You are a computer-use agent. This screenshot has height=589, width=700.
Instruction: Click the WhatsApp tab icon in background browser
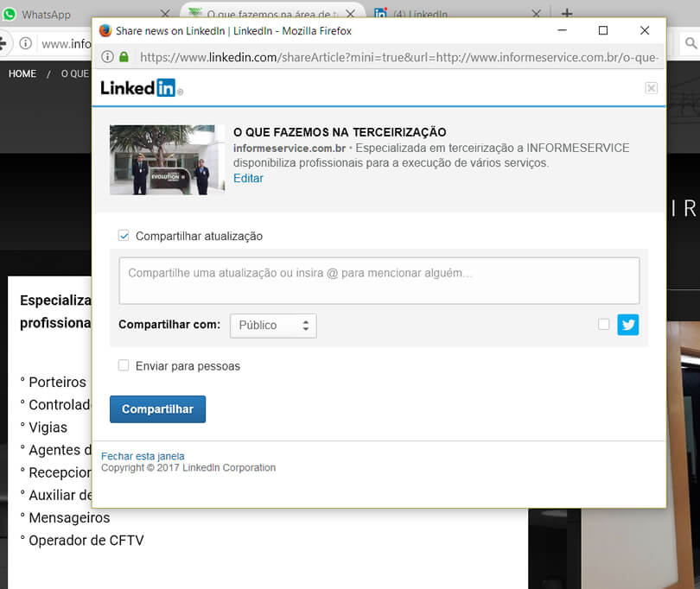[x=10, y=15]
